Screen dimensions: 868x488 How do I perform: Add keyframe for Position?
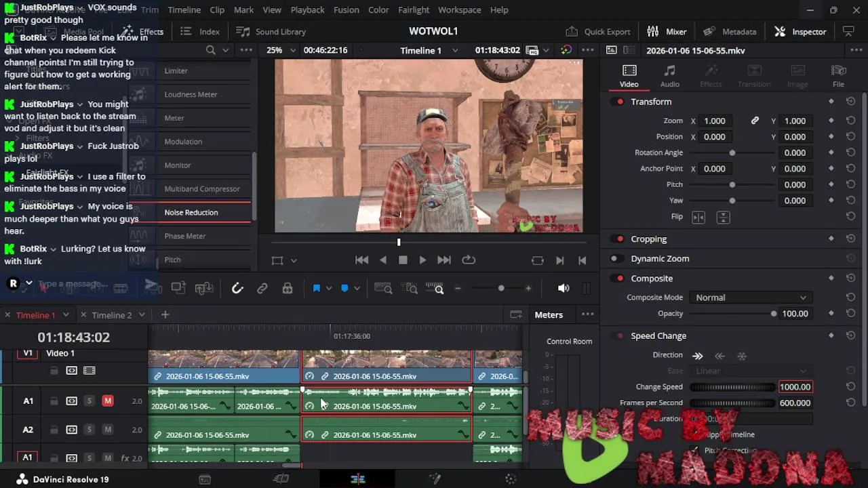coord(831,137)
